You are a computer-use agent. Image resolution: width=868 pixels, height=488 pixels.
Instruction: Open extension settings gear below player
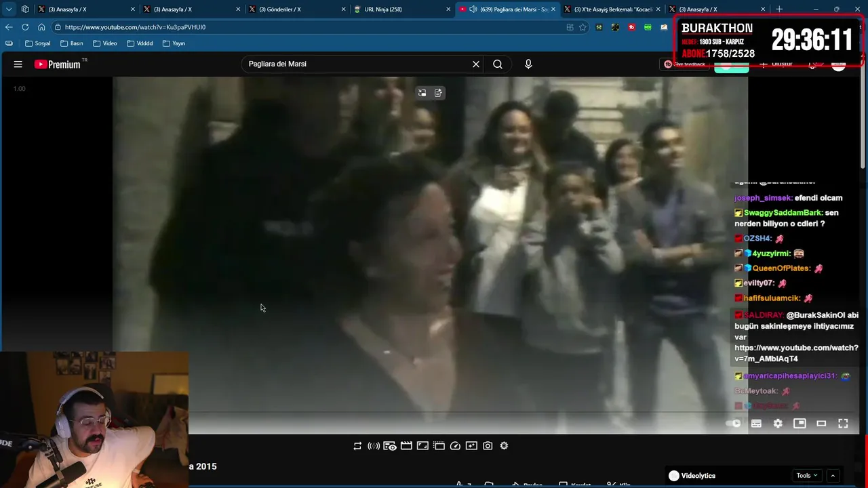click(x=504, y=446)
